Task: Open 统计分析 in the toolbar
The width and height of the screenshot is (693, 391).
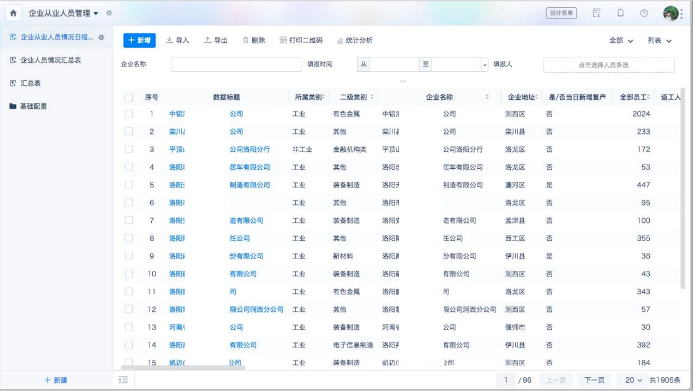Action: tap(354, 40)
